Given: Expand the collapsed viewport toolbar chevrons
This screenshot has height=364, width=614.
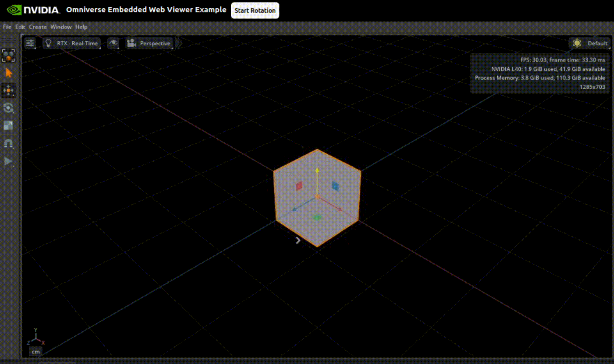Looking at the screenshot, I should coord(179,43).
